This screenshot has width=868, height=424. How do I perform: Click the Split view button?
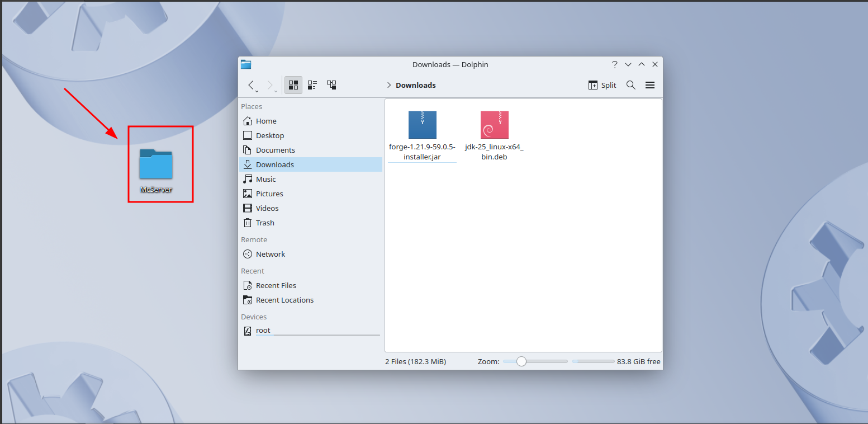tap(602, 85)
